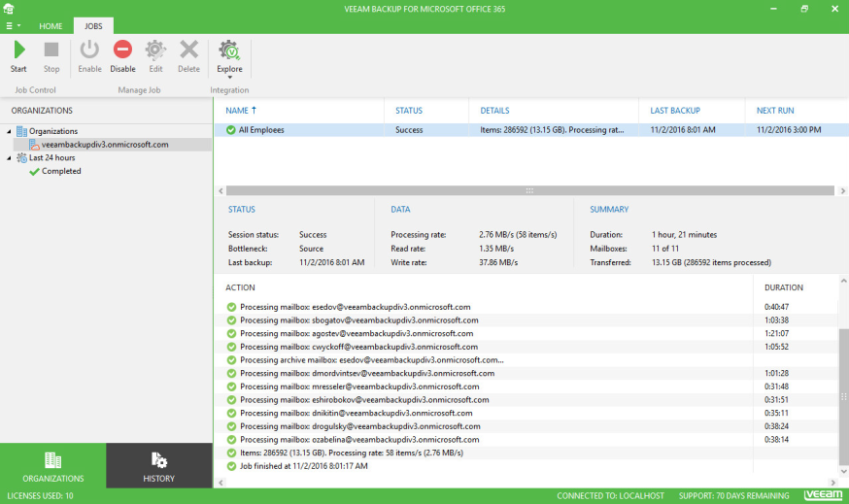Click the All Emploees success status icon
The image size is (849, 504).
click(230, 130)
